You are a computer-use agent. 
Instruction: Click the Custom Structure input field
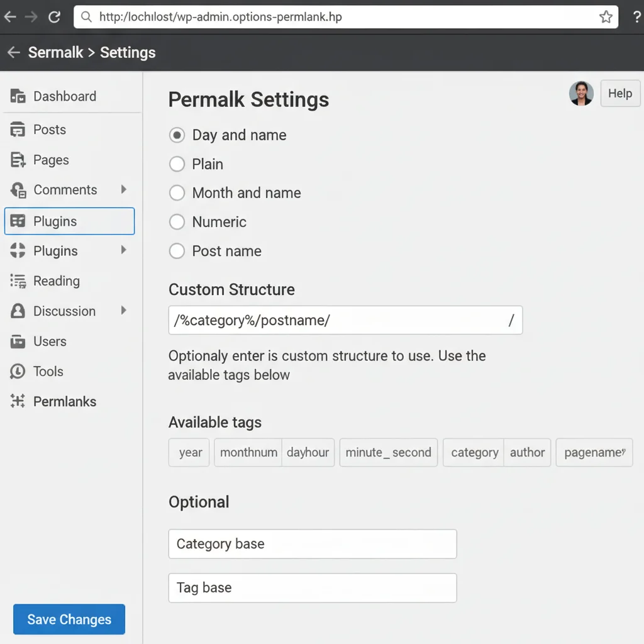click(345, 320)
